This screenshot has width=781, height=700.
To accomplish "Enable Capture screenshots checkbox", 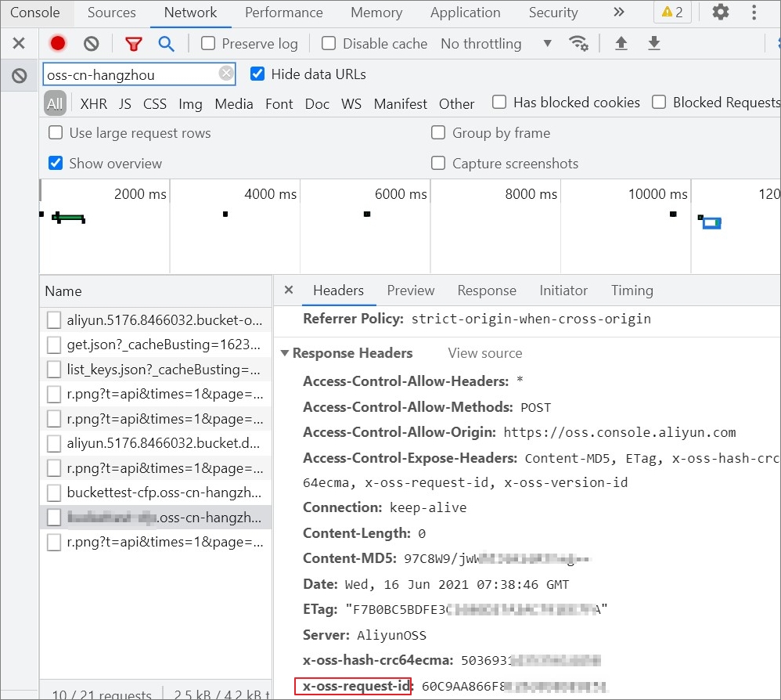I will [437, 163].
